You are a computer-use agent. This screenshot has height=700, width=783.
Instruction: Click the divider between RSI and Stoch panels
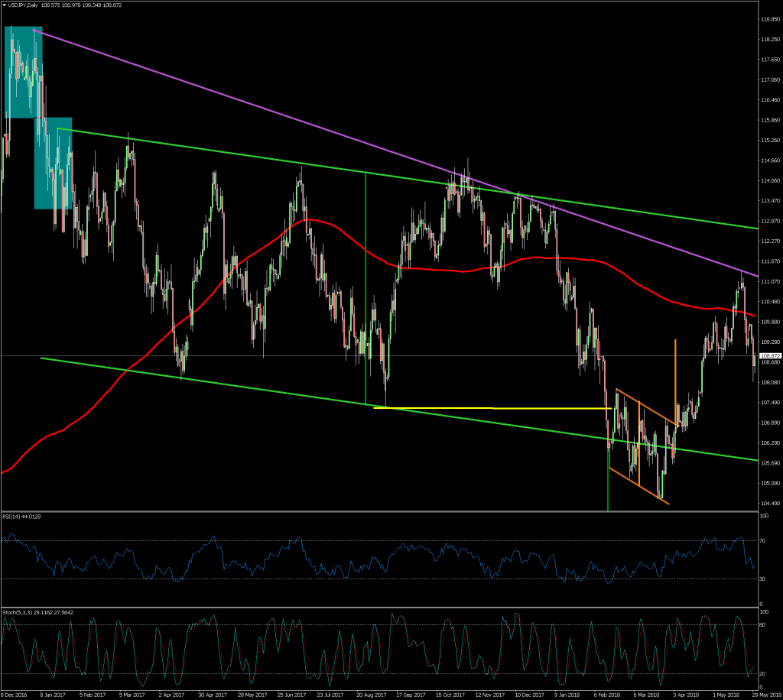pyautogui.click(x=382, y=608)
